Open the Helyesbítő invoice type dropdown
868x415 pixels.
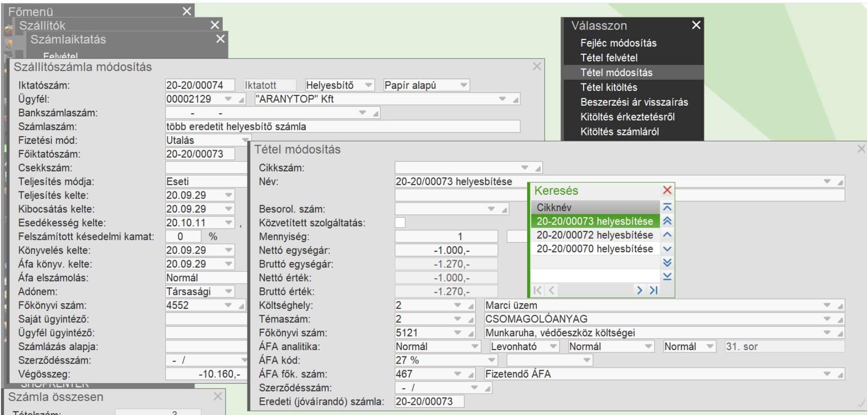(369, 85)
